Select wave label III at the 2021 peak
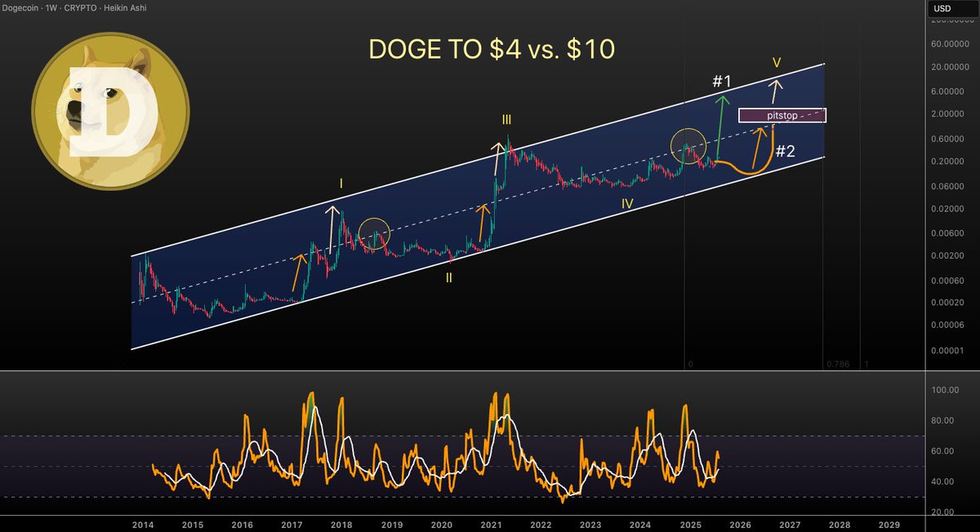This screenshot has height=532, width=980. click(506, 122)
